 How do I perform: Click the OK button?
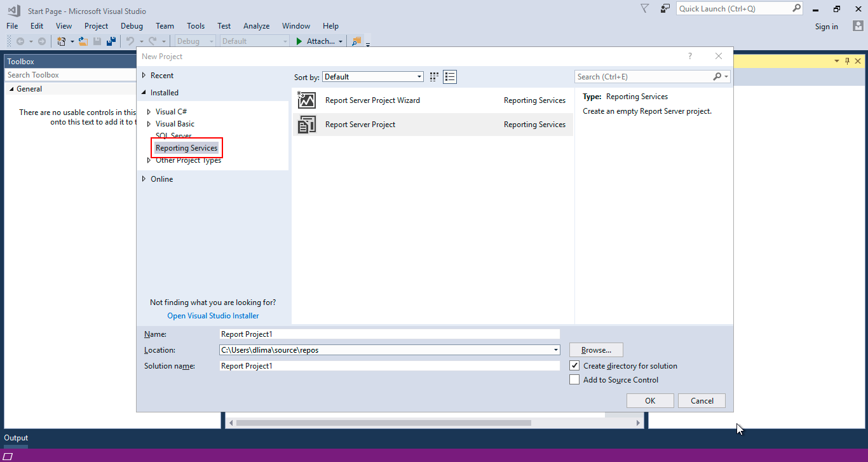(650, 401)
